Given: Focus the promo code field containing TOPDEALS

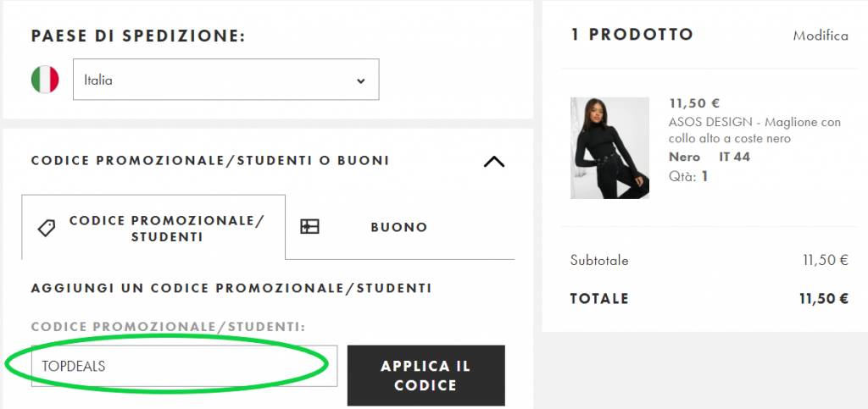Looking at the screenshot, I should tap(184, 366).
